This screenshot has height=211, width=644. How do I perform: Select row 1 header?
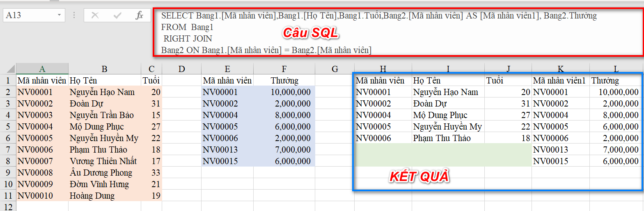tap(8, 80)
